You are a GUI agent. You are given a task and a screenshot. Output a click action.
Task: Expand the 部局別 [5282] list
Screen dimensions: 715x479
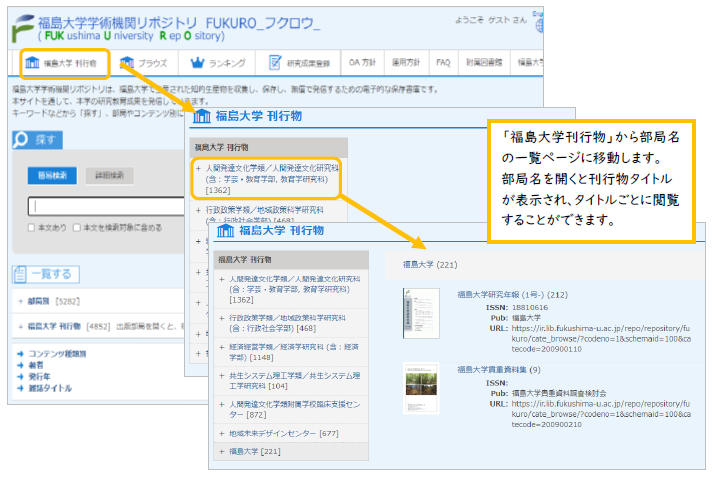tap(20, 300)
